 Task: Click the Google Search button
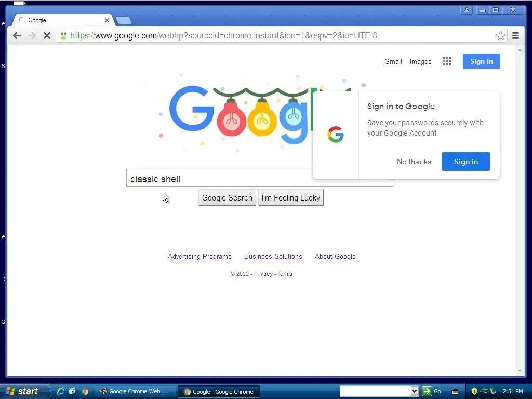coord(227,198)
